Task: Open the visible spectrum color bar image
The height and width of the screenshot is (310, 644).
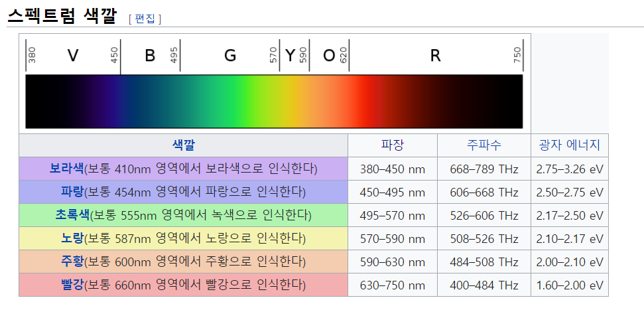Action: pyautogui.click(x=275, y=84)
